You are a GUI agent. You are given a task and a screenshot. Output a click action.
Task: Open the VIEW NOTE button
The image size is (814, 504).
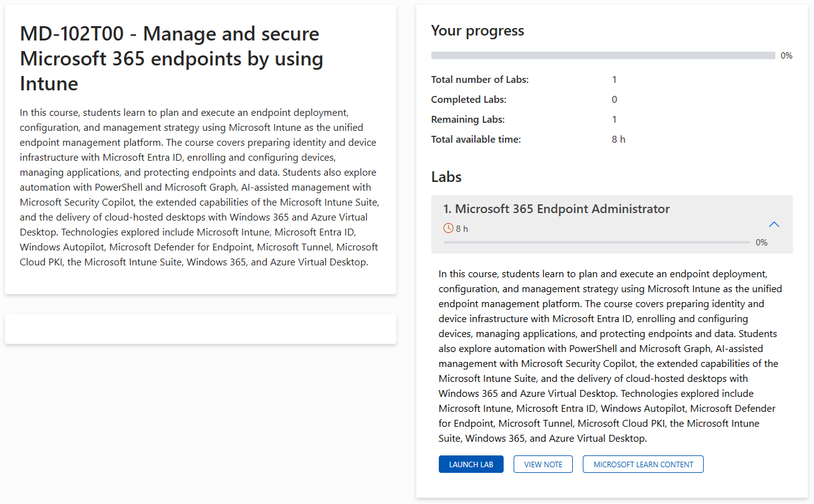543,464
